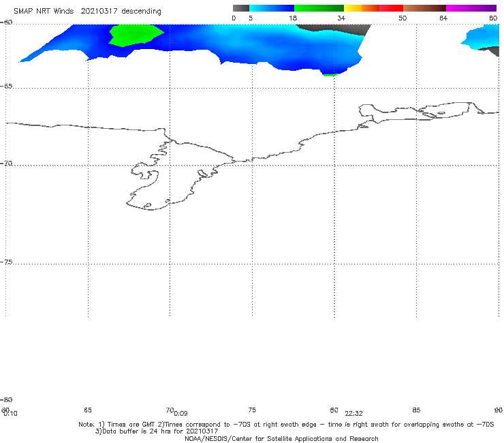Click the longitude label "65"
The height and width of the screenshot is (443, 504).
[x=88, y=410]
